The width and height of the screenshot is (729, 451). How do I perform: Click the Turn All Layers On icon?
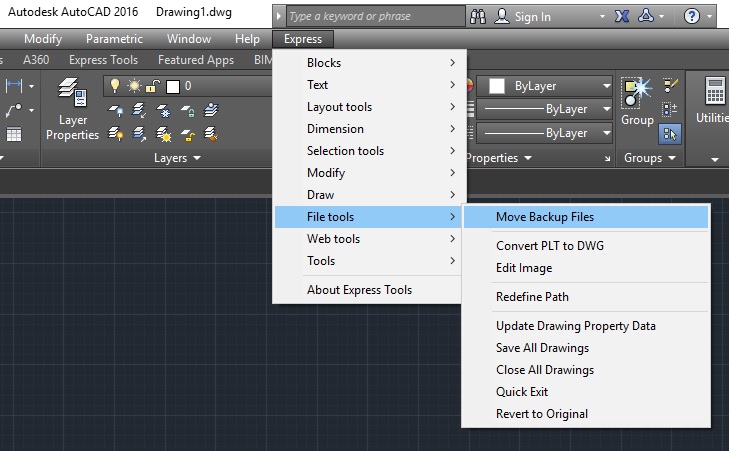tap(115, 134)
